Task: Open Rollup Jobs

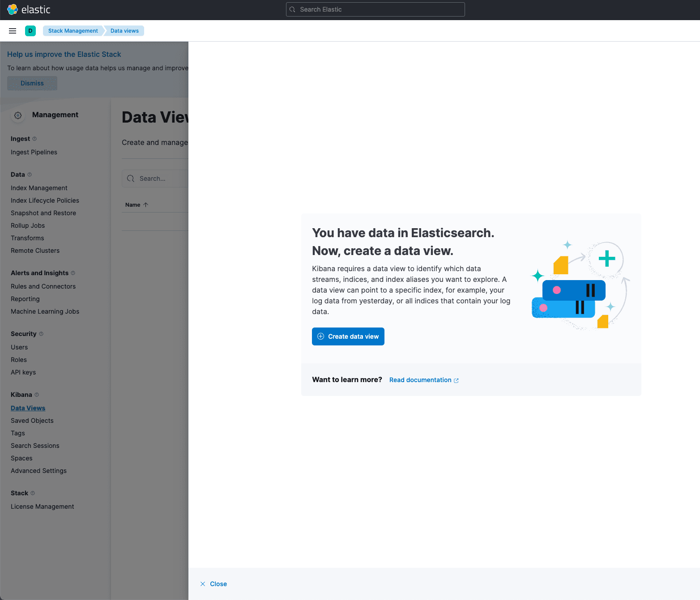Action: [28, 226]
